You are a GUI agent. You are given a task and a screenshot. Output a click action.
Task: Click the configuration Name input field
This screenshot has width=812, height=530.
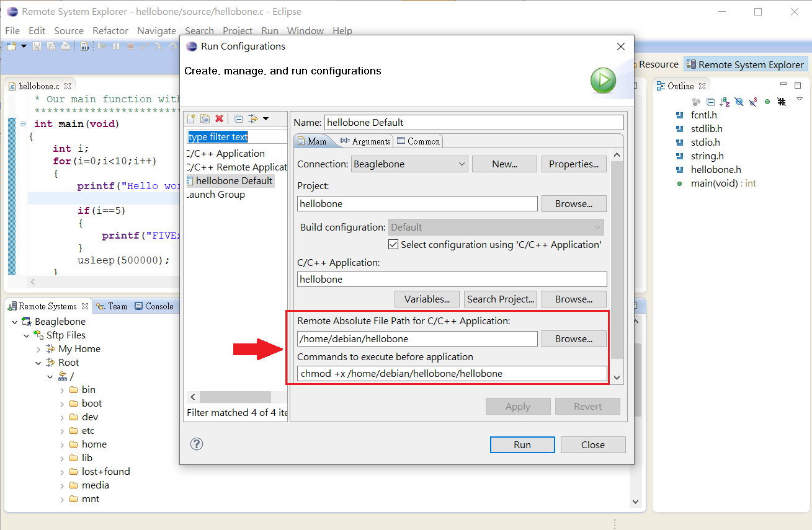tap(474, 122)
